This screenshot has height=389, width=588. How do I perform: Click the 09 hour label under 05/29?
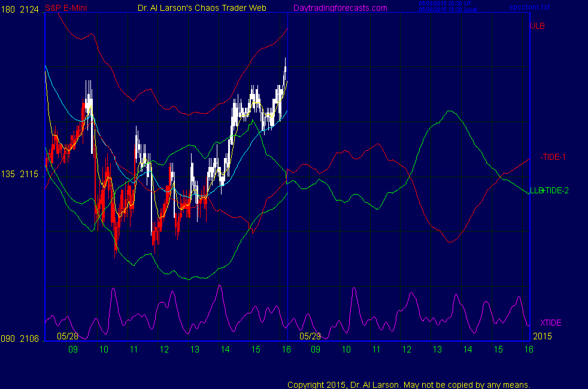tap(316, 350)
